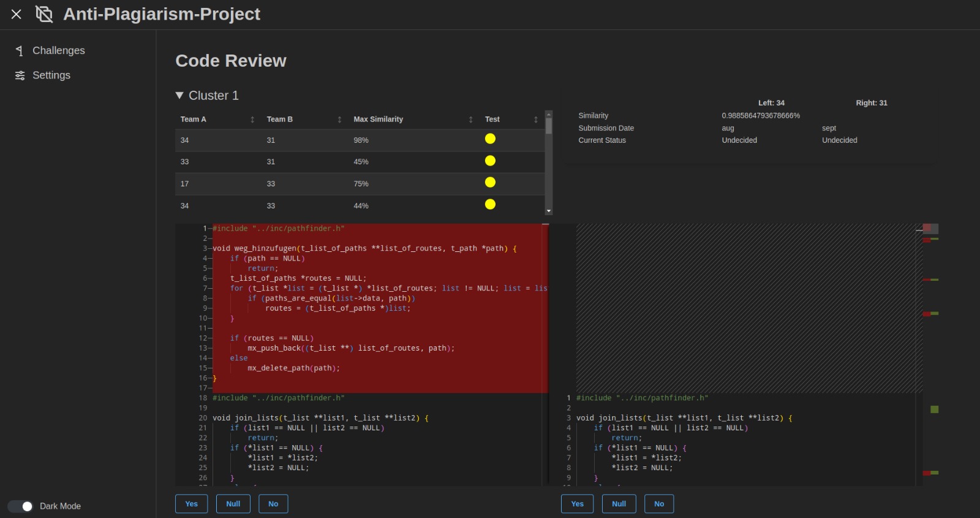
Task: Close the navigation drawer with X icon
Action: 17,14
